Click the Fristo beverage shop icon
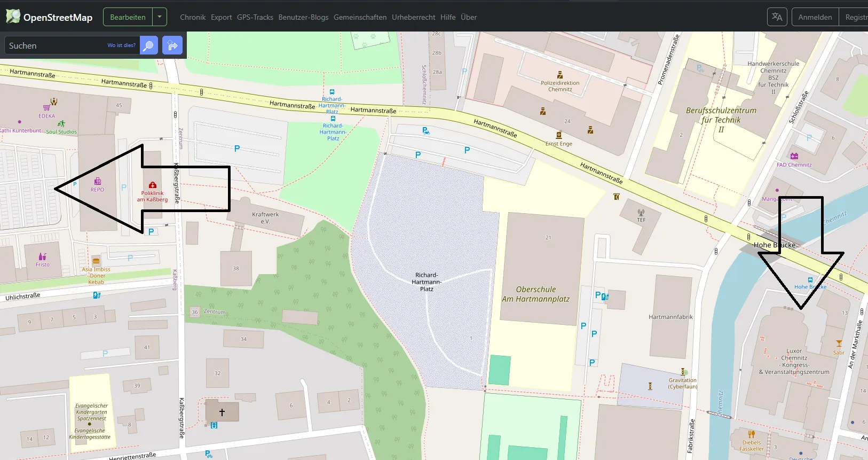 tap(43, 257)
